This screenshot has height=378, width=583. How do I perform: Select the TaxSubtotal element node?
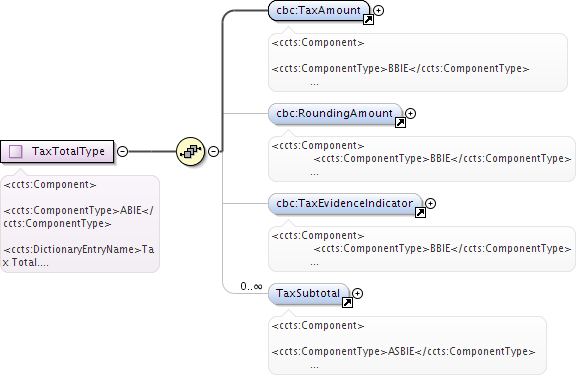tap(309, 294)
